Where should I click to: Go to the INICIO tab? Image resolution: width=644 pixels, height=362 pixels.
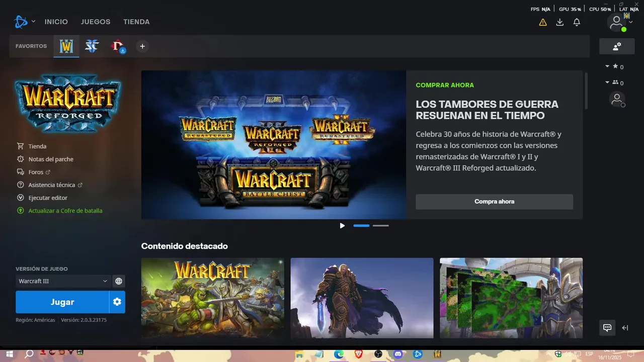(56, 22)
